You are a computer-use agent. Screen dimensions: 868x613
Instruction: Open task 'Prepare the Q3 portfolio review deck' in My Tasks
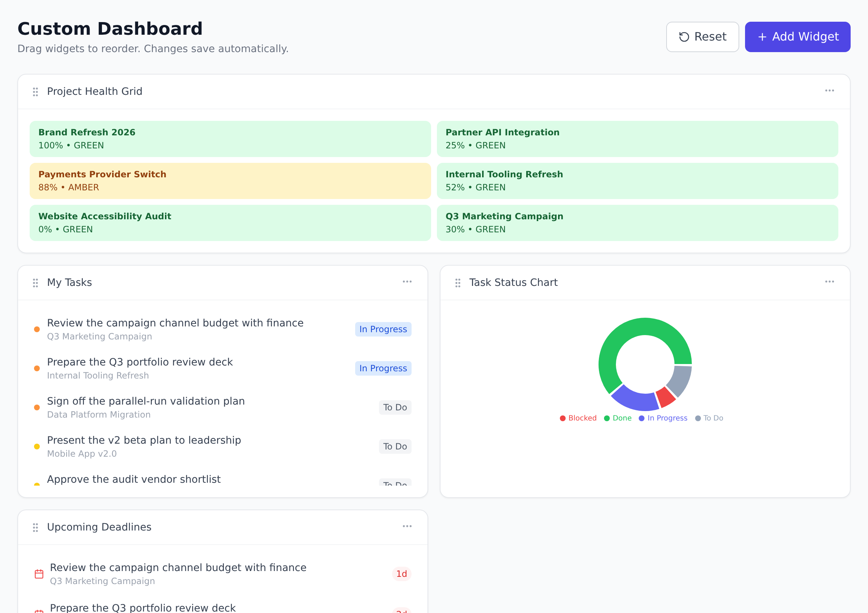coord(223,368)
